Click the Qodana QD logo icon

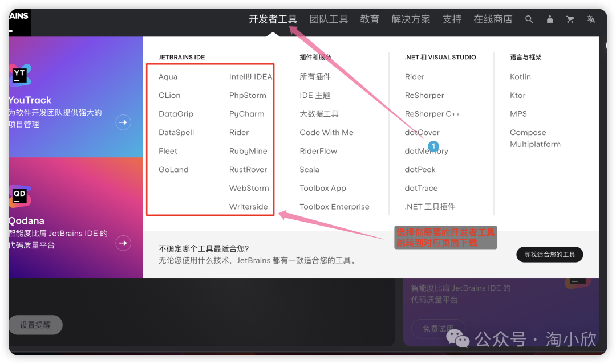pos(19,196)
